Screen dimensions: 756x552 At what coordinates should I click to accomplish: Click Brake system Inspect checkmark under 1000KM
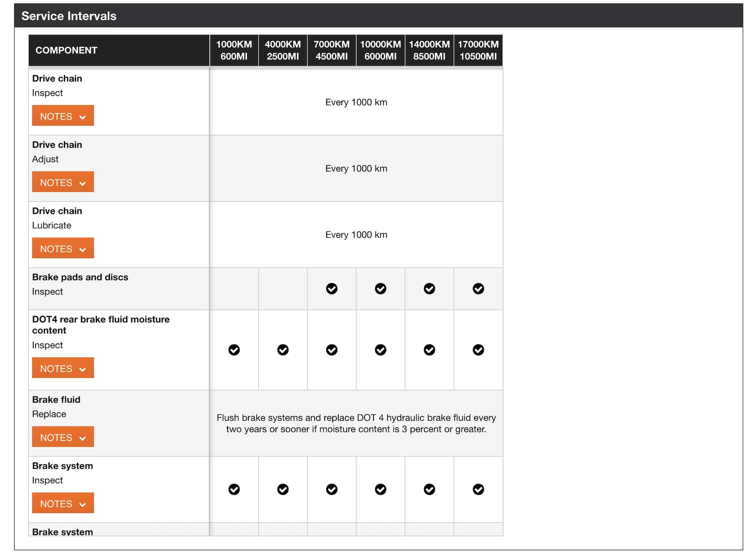point(234,490)
